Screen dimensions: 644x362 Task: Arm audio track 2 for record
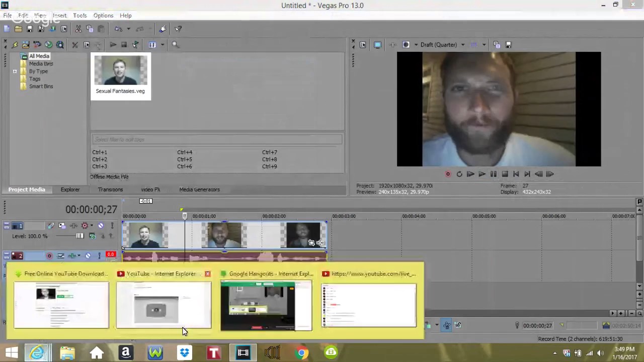(49, 256)
